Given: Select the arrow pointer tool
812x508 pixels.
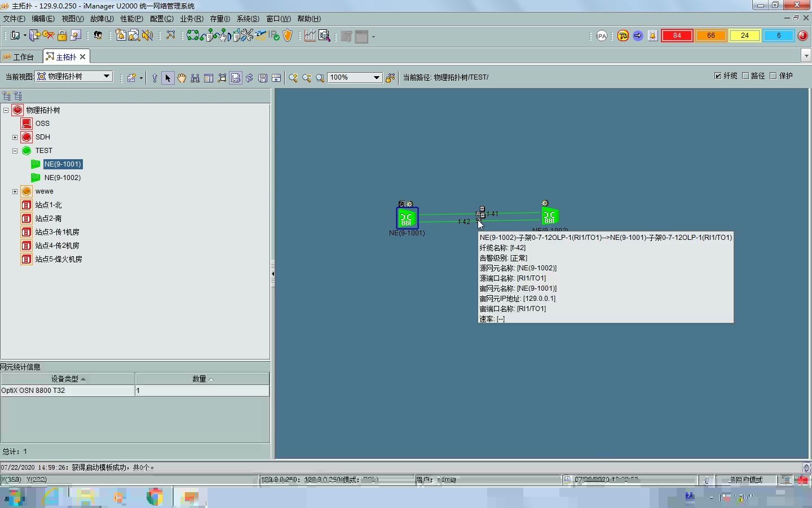Looking at the screenshot, I should point(167,78).
